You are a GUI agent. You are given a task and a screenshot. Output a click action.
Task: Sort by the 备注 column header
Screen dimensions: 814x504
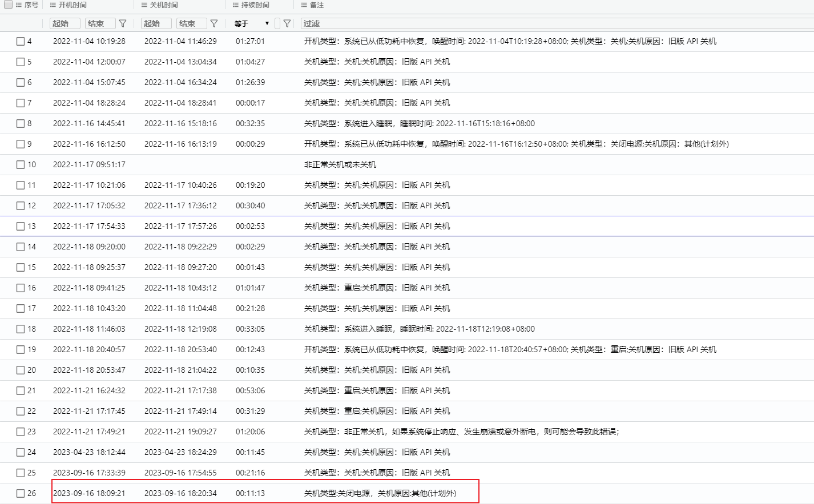click(x=317, y=5)
